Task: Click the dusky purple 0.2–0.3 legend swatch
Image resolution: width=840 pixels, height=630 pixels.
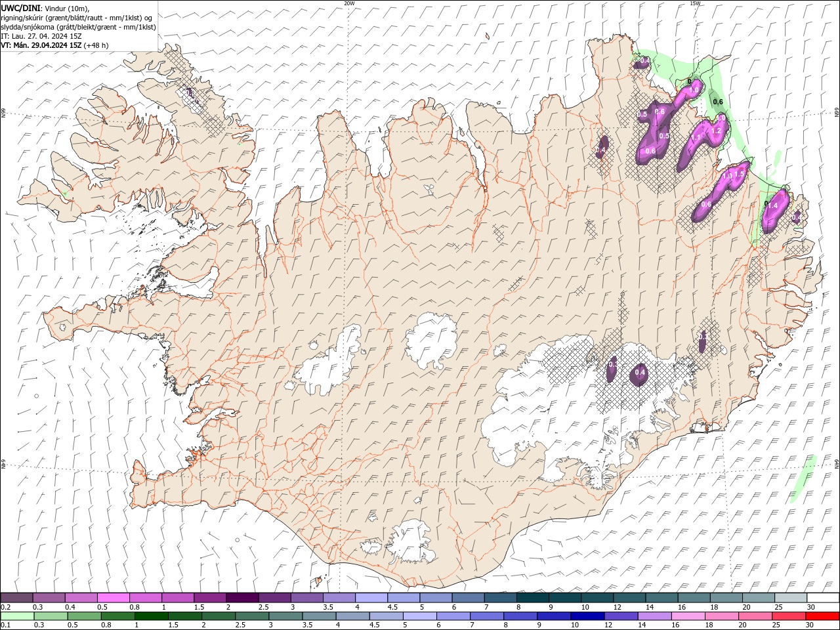Action: pos(16,597)
